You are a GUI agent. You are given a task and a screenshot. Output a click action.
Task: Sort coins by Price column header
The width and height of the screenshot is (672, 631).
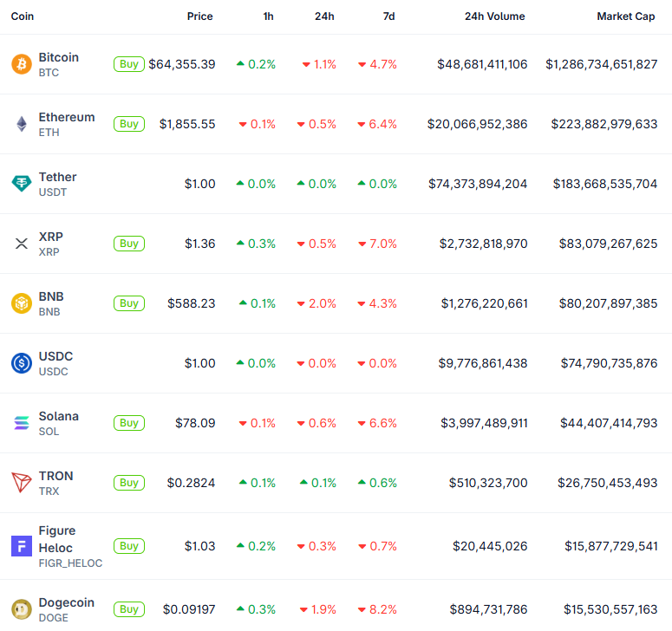[199, 16]
